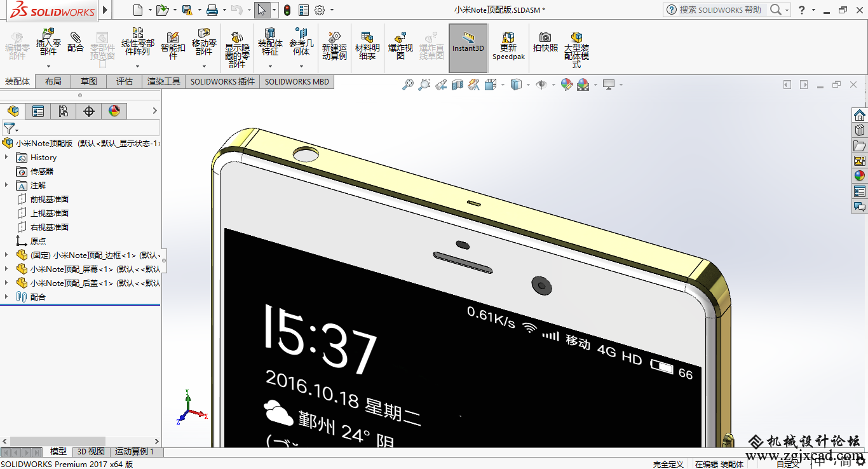Expand the 注解 (Annotations) folder
Image resolution: width=868 pixels, height=469 pixels.
pos(6,185)
